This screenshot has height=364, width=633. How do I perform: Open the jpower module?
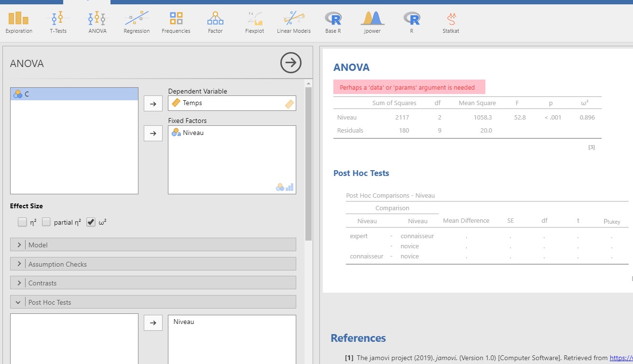point(372,23)
